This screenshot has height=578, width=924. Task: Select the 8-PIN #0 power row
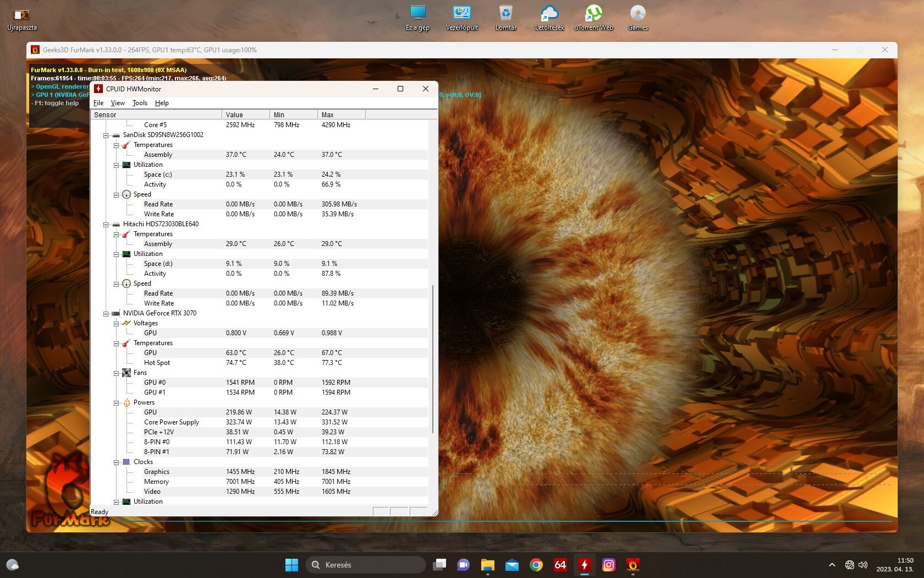tap(260, 442)
